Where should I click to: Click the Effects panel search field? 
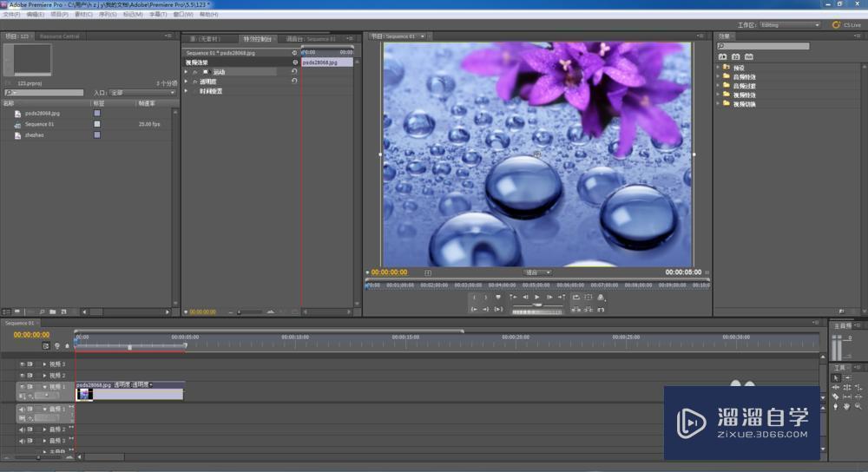[x=763, y=46]
